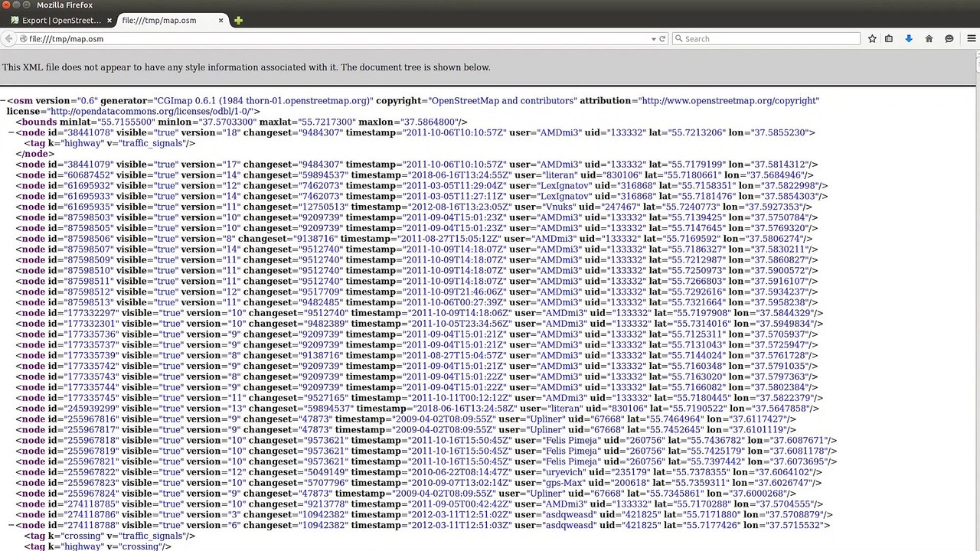Click node id "60687452"
Image resolution: width=980 pixels, height=551 pixels.
(90, 175)
